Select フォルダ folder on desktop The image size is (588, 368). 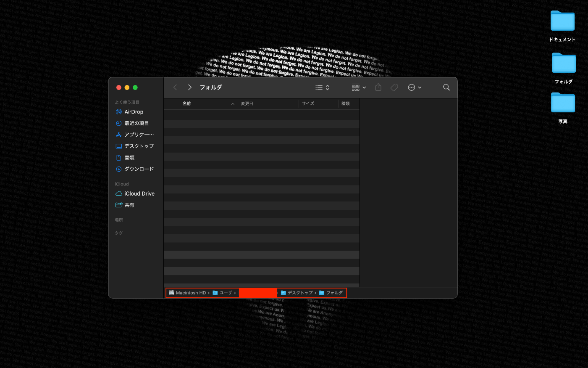coord(564,68)
